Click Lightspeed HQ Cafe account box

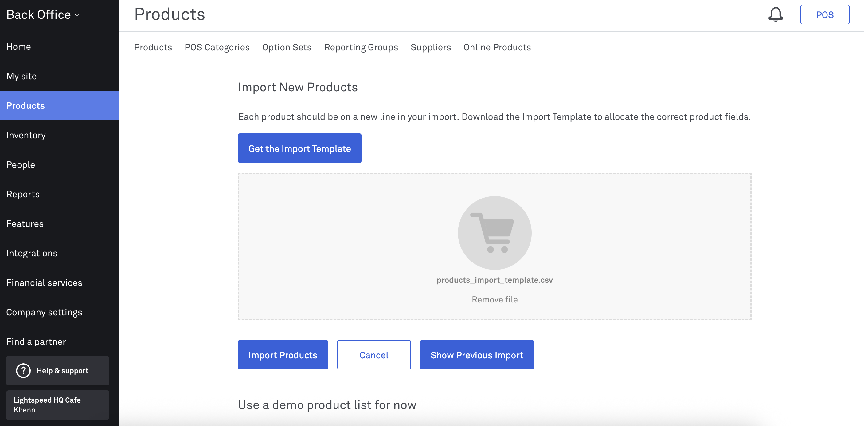tap(58, 405)
